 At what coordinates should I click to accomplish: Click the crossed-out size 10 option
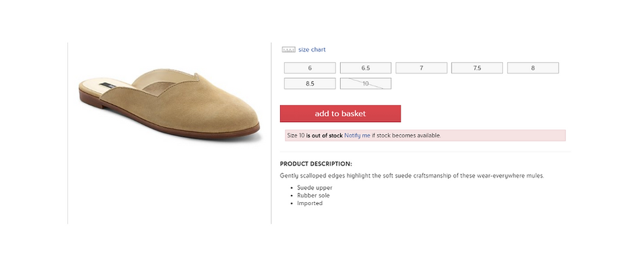(x=366, y=84)
